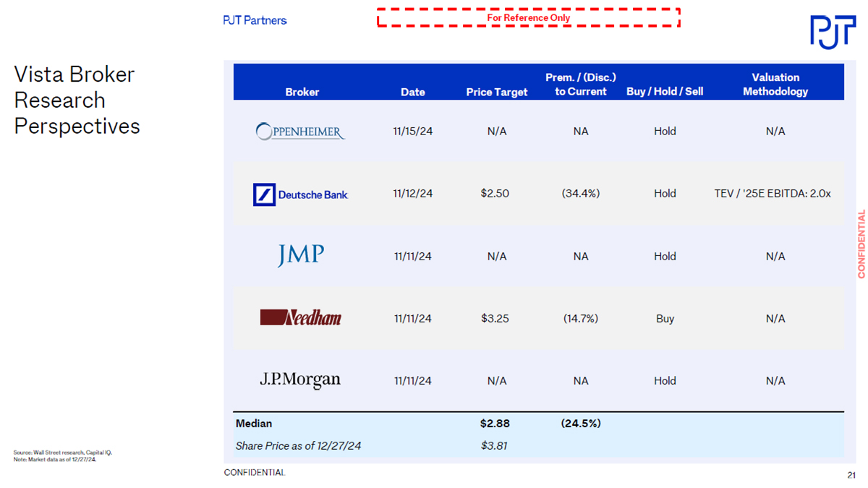Click the vertical CONFIDENTIAL side label
Image resolution: width=868 pixels, height=488 pixels.
click(861, 244)
